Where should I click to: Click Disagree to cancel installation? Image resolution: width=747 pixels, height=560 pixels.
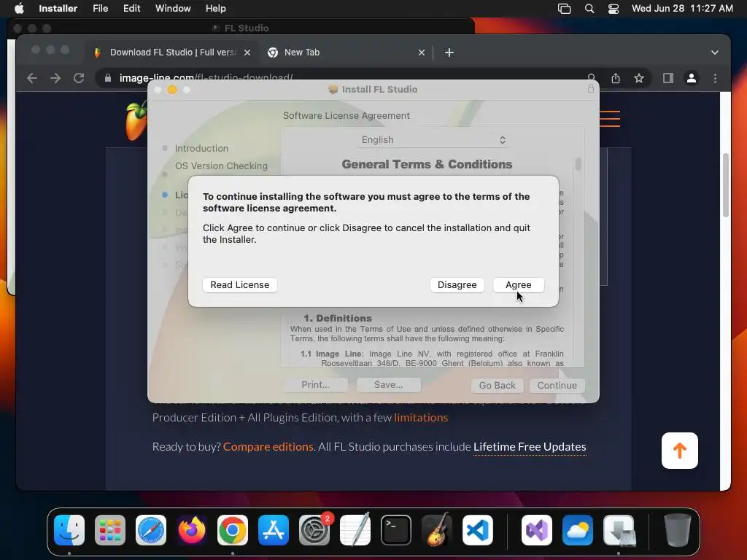pos(457,285)
